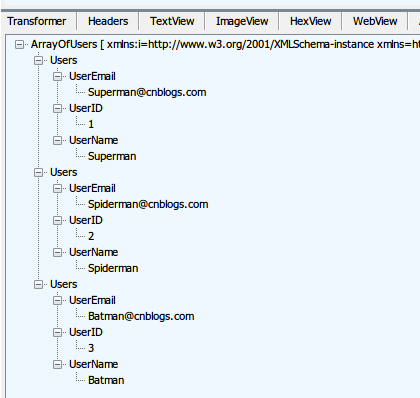420x398 pixels.
Task: Switch to the ImageView tab
Action: [242, 21]
